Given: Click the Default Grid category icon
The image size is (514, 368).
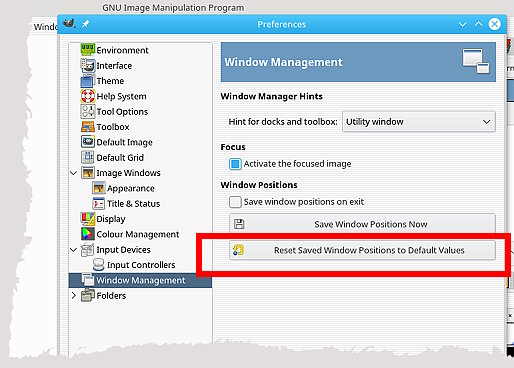Looking at the screenshot, I should point(88,157).
